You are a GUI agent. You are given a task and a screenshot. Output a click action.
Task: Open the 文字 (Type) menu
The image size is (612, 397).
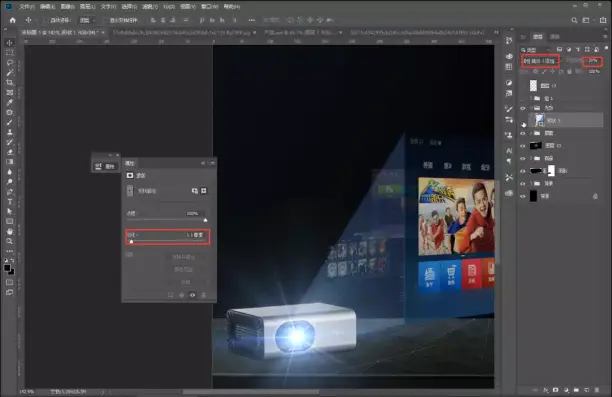coord(108,7)
